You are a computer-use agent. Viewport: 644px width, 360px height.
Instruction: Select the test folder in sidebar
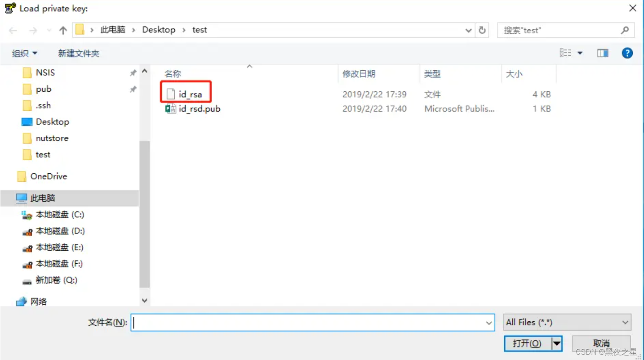coord(43,154)
